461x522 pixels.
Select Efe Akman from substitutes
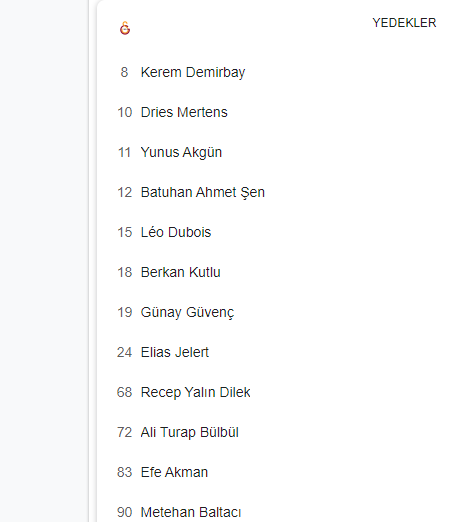tap(174, 472)
